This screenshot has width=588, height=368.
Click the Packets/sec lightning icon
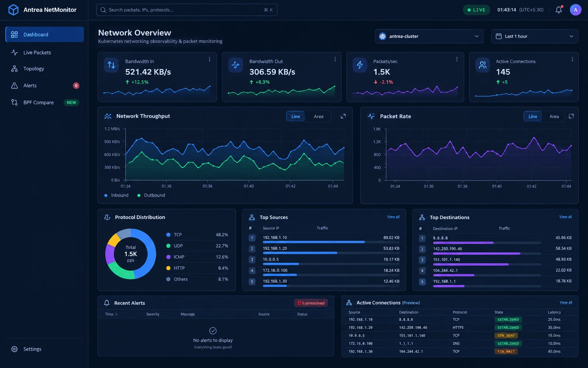(x=360, y=65)
